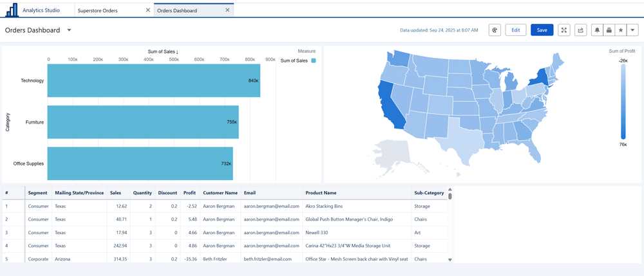Image resolution: width=644 pixels, height=276 pixels.
Task: Enter fullscreen presentation mode
Action: tap(564, 30)
